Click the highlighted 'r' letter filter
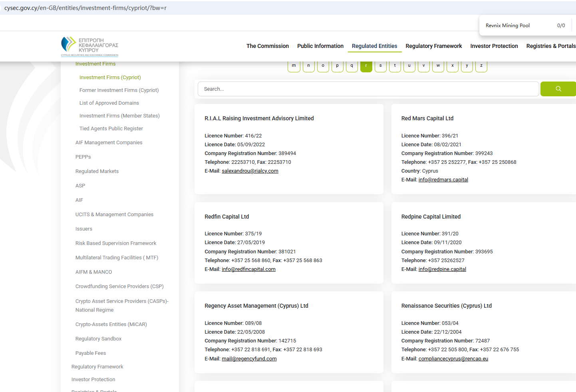Screen dimensions: 576x392 coord(366,66)
